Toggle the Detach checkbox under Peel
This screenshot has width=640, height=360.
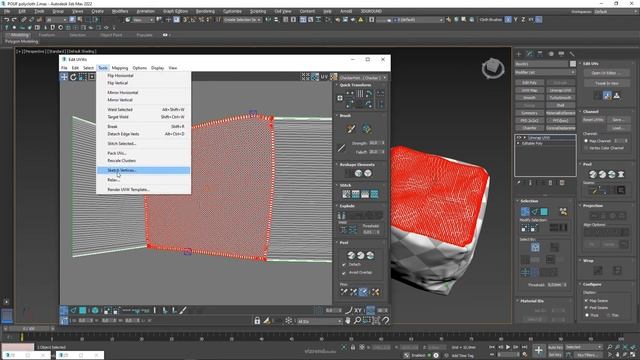(344, 264)
